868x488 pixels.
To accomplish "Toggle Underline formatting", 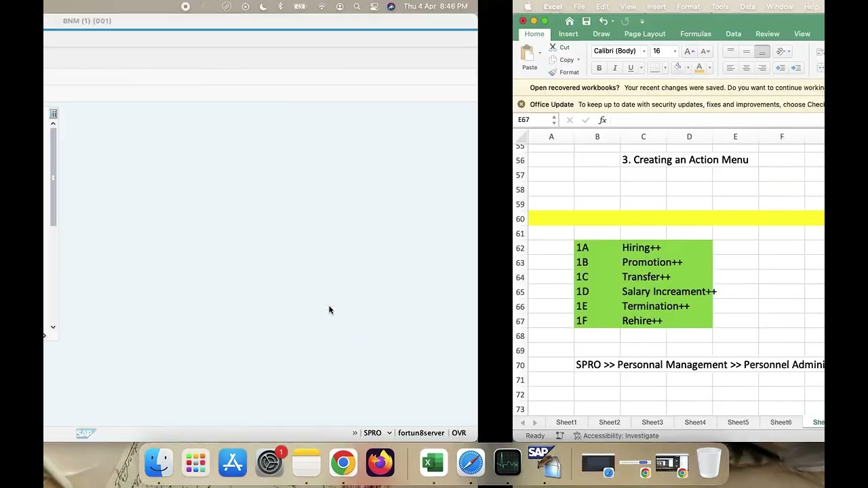I will click(631, 68).
